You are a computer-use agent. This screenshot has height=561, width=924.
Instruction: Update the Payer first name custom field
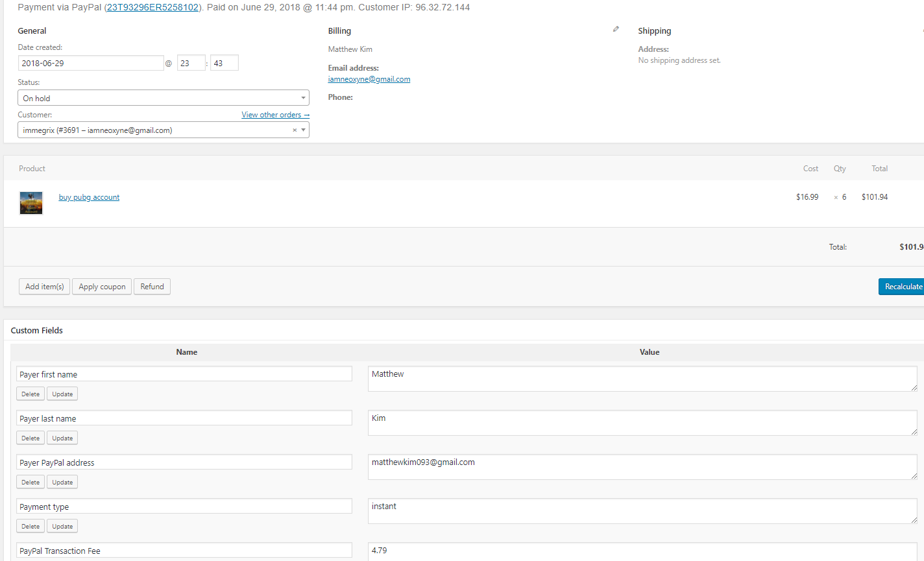click(62, 394)
